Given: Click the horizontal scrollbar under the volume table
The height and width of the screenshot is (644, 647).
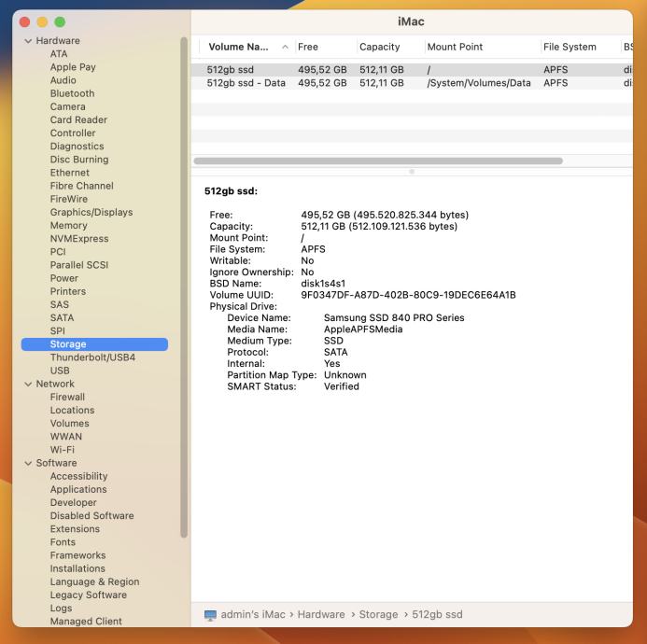Looking at the screenshot, I should [378, 161].
